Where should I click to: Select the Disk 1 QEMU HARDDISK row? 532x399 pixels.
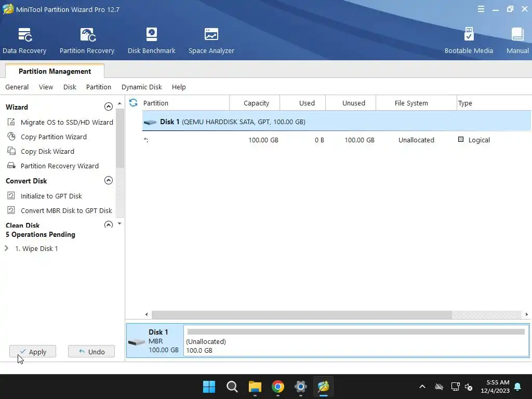click(337, 122)
